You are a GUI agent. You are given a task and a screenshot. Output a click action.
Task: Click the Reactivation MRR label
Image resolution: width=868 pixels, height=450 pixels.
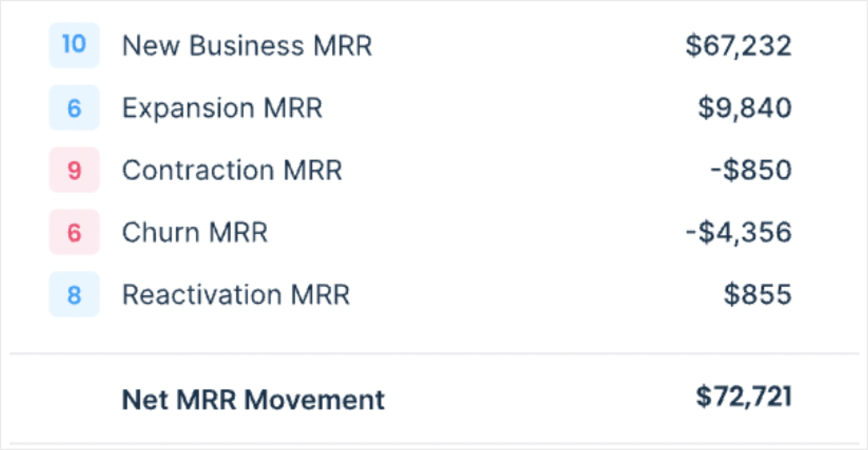(x=236, y=294)
